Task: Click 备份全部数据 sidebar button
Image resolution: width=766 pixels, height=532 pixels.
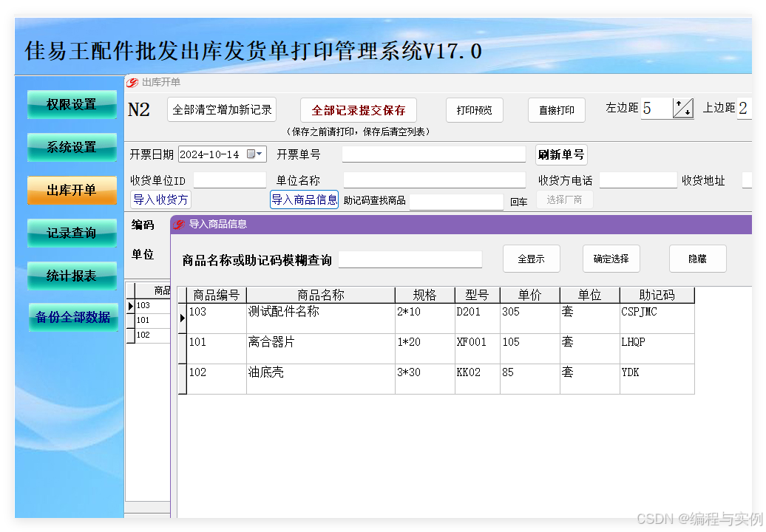Action: click(x=72, y=317)
